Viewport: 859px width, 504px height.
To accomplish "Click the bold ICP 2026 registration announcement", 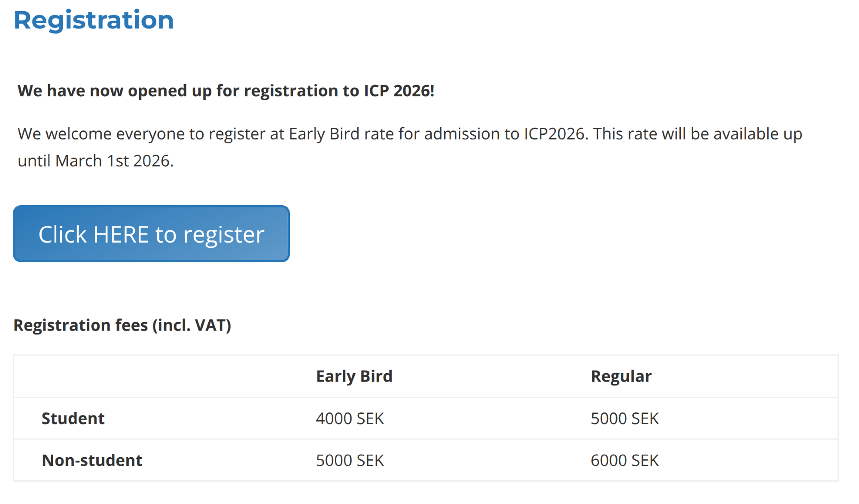I will tap(226, 91).
